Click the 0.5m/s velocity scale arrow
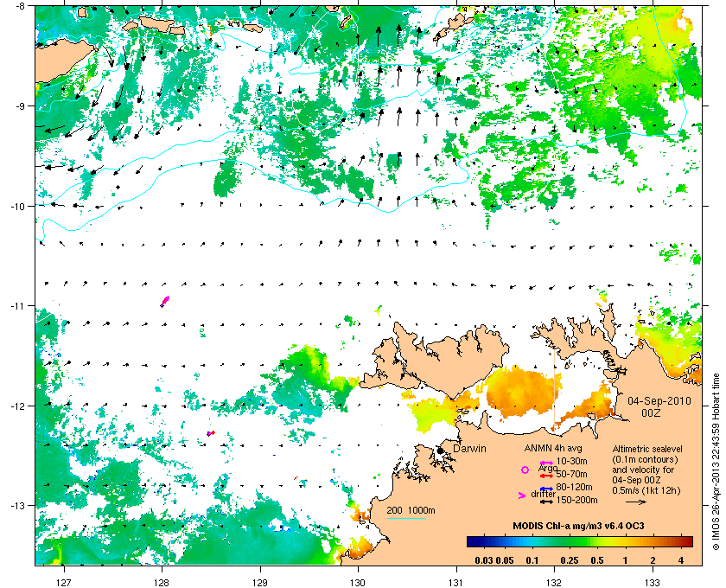 pyautogui.click(x=636, y=502)
